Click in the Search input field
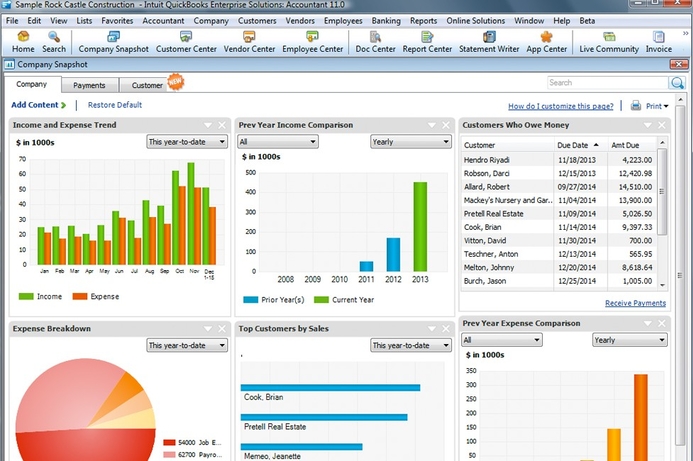 608,83
